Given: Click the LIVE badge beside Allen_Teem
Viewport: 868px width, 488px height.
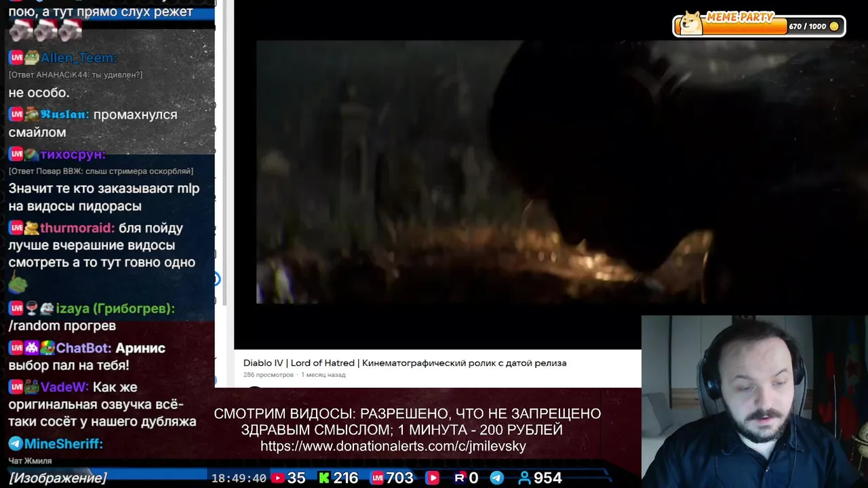Looking at the screenshot, I should tap(16, 58).
